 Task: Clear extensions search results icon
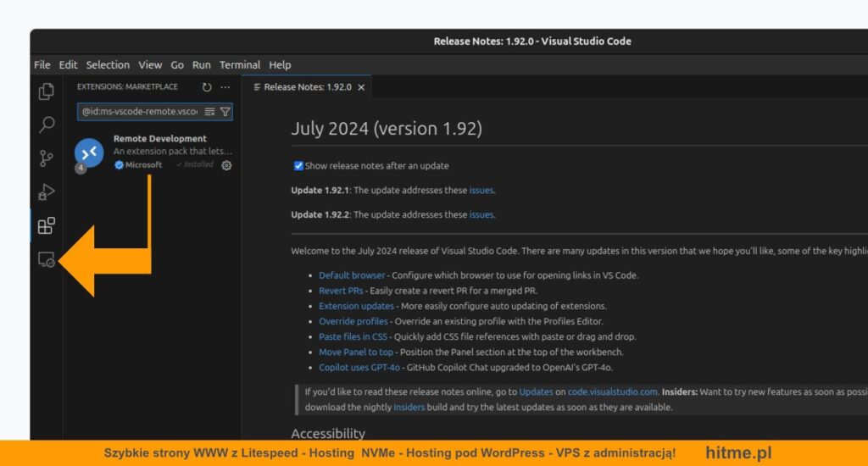tap(209, 111)
